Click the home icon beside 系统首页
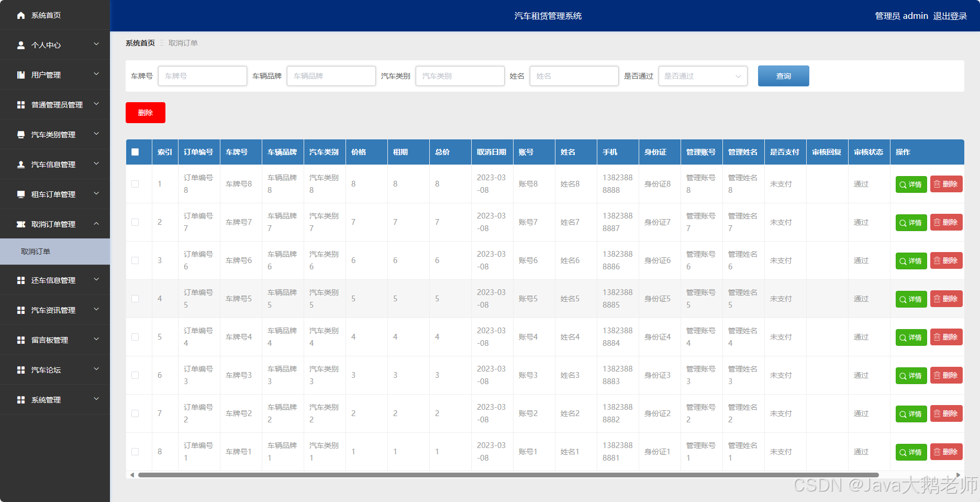This screenshot has width=980, height=502. coord(21,15)
